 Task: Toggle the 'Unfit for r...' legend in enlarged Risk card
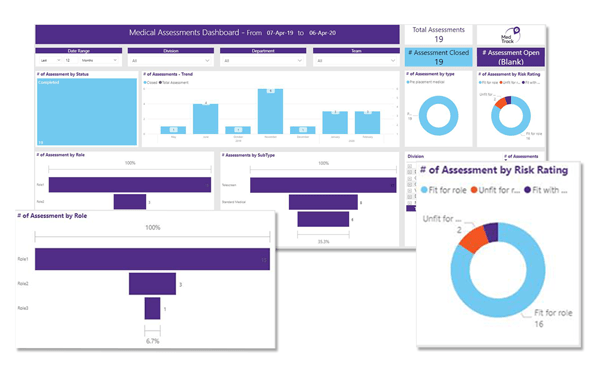[x=495, y=190]
